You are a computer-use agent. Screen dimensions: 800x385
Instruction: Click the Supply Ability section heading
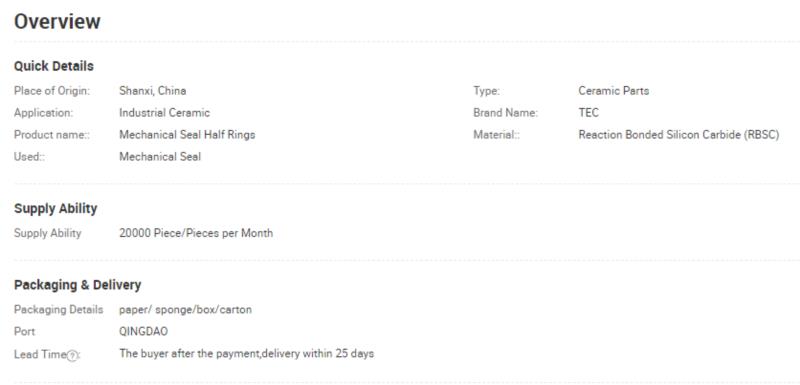point(56,209)
